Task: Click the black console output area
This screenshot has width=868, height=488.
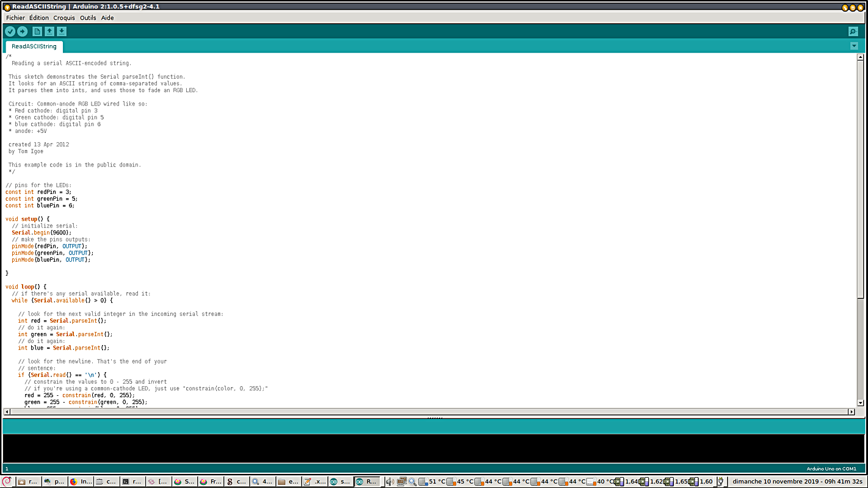Action: pyautogui.click(x=433, y=448)
